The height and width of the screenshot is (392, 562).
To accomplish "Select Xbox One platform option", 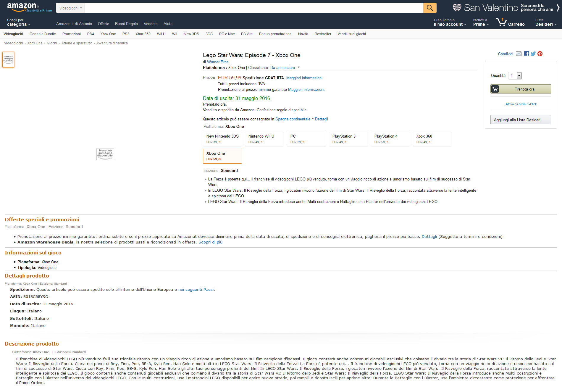I will tap(222, 156).
